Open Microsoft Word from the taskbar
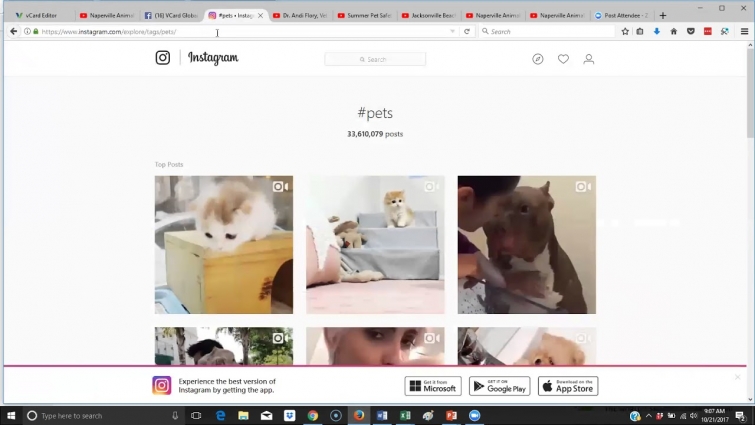The image size is (755, 425). click(x=382, y=415)
